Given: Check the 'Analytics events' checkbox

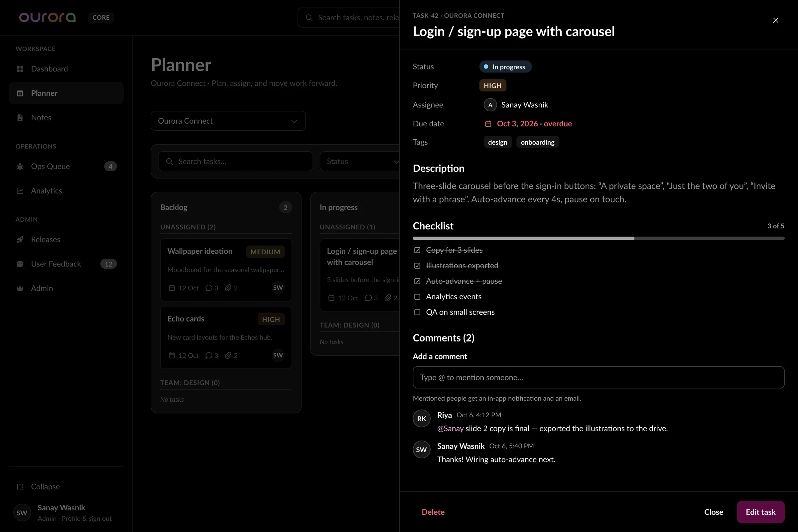Looking at the screenshot, I should pos(417,297).
